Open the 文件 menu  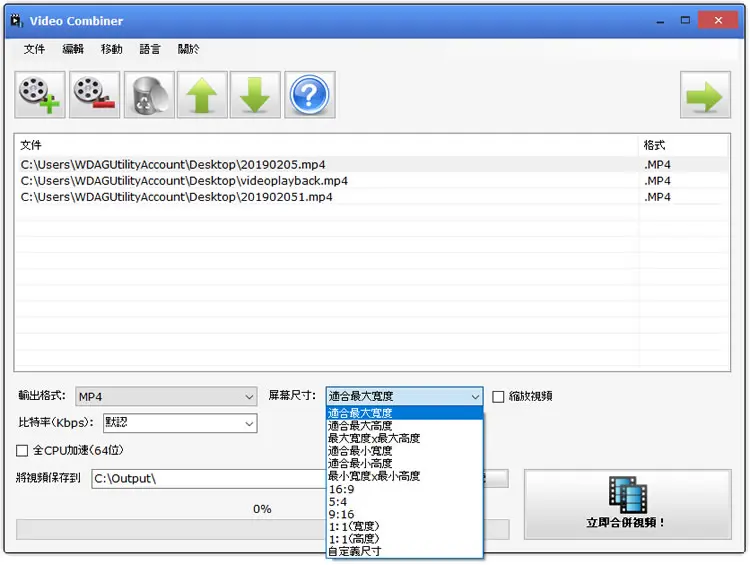click(34, 49)
